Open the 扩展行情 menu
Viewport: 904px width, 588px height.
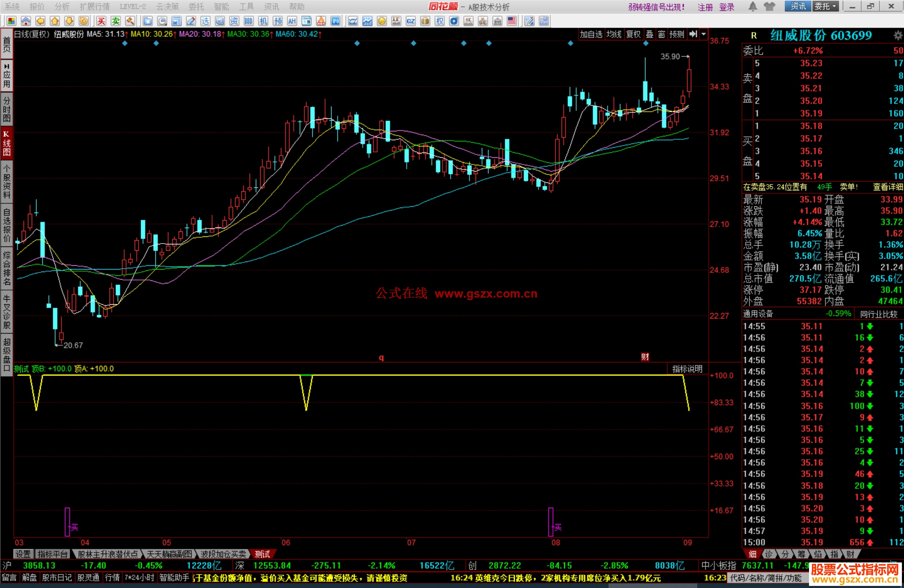(95, 6)
